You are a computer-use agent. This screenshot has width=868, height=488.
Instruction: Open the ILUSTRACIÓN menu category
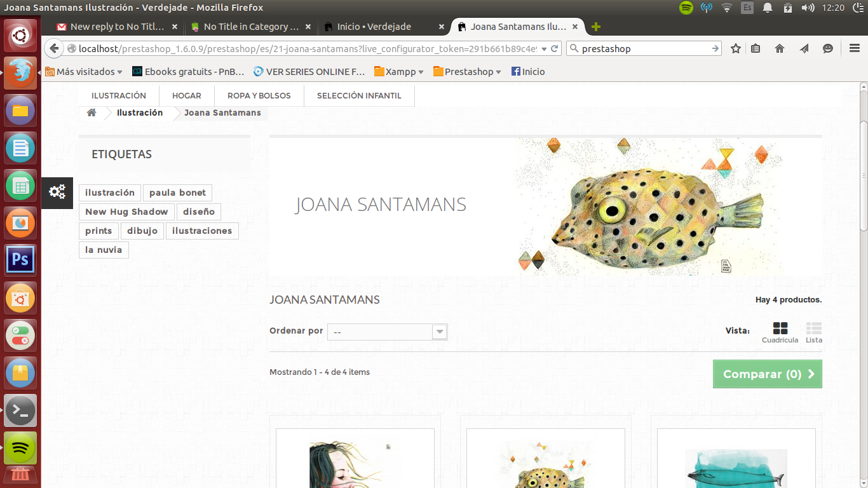119,96
